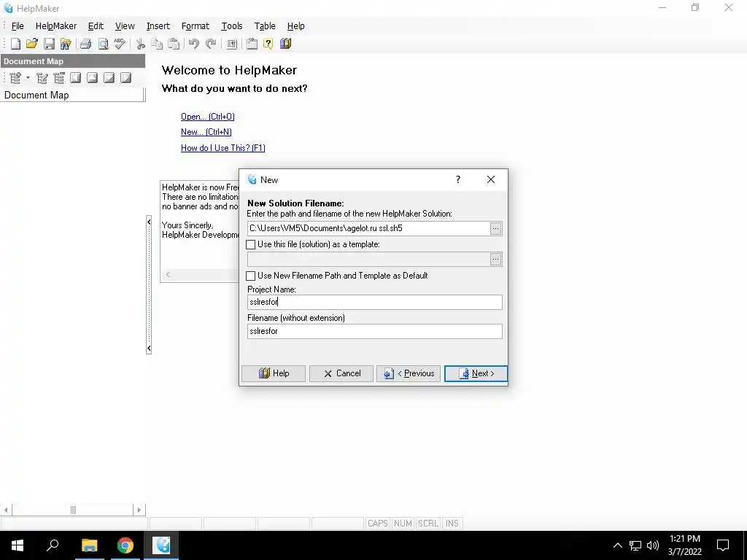Open the View menu
This screenshot has height=560, width=747.
click(x=125, y=26)
